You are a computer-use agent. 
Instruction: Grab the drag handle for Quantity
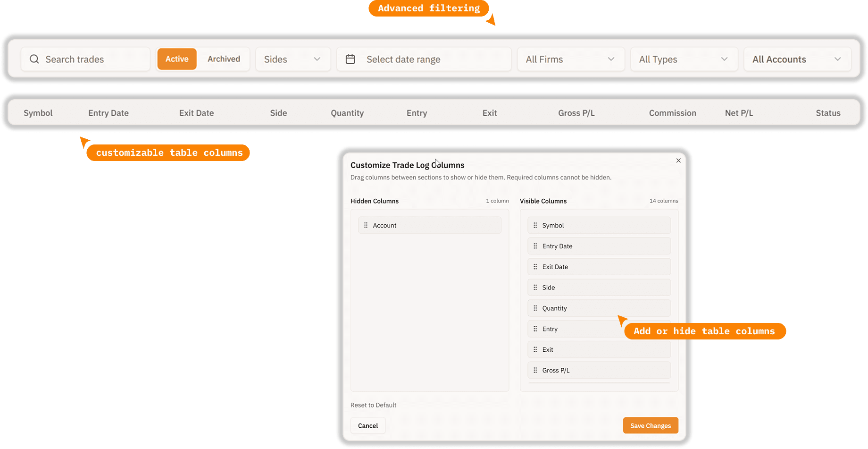pos(535,308)
